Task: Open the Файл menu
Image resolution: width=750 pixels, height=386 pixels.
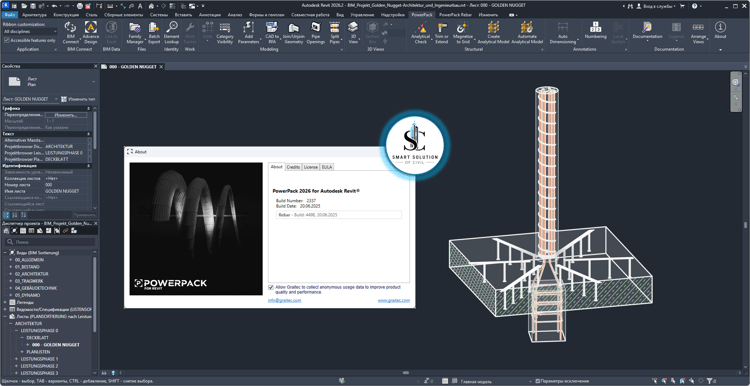Action: [9, 15]
